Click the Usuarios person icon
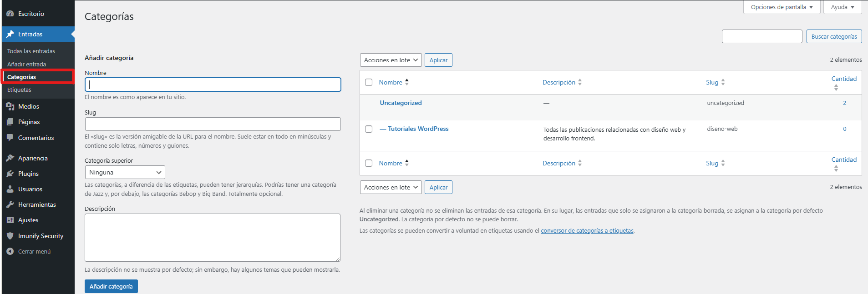The height and width of the screenshot is (294, 868). point(10,189)
